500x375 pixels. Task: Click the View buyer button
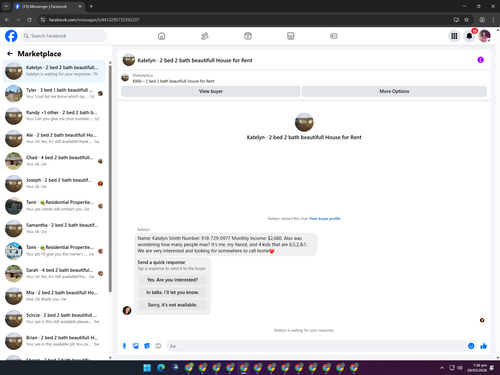(211, 91)
